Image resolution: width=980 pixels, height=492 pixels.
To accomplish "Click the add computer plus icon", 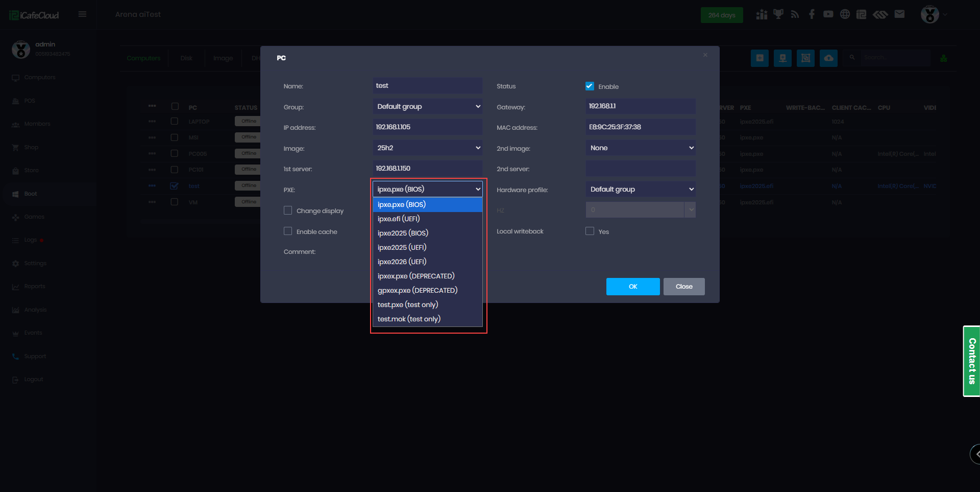I will click(x=759, y=58).
